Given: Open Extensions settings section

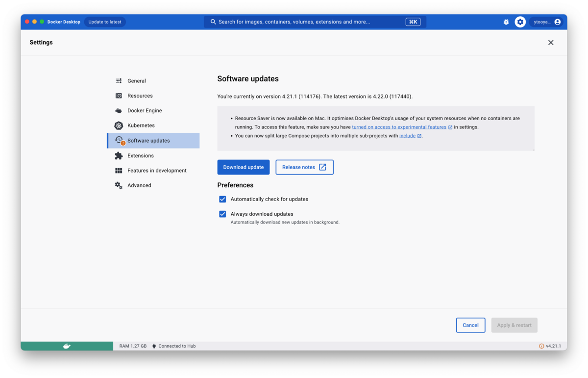Looking at the screenshot, I should (x=153, y=155).
